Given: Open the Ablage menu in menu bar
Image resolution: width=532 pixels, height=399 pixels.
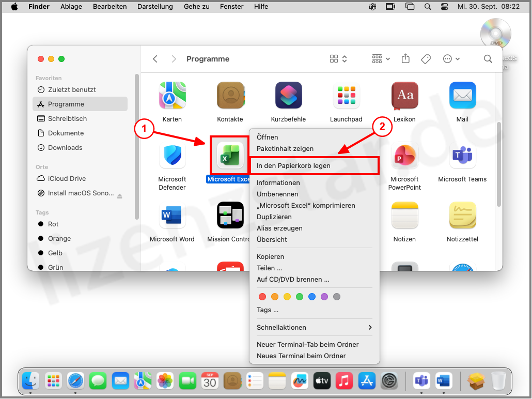Looking at the screenshot, I should click(x=71, y=6).
